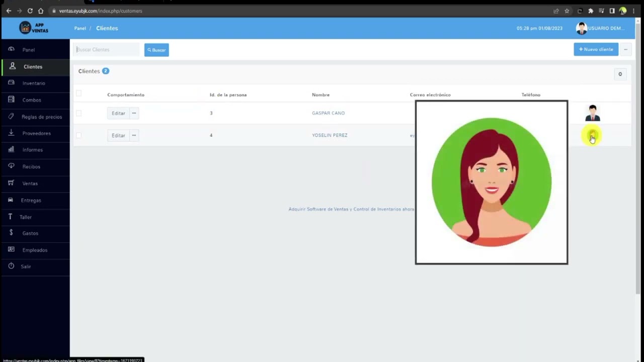The height and width of the screenshot is (362, 644).
Task: Click the Panel breadcrumb link
Action: pos(80,28)
